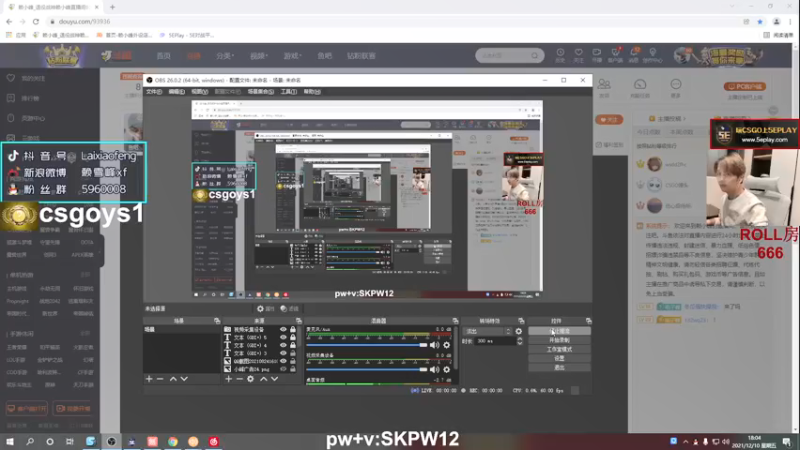Adjust 视频采集设备 volume slider
The height and width of the screenshot is (450, 800).
click(366, 369)
